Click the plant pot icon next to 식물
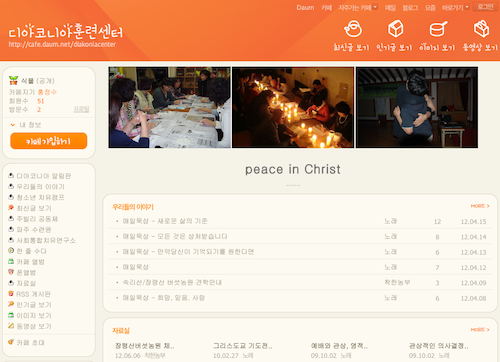 [13, 80]
